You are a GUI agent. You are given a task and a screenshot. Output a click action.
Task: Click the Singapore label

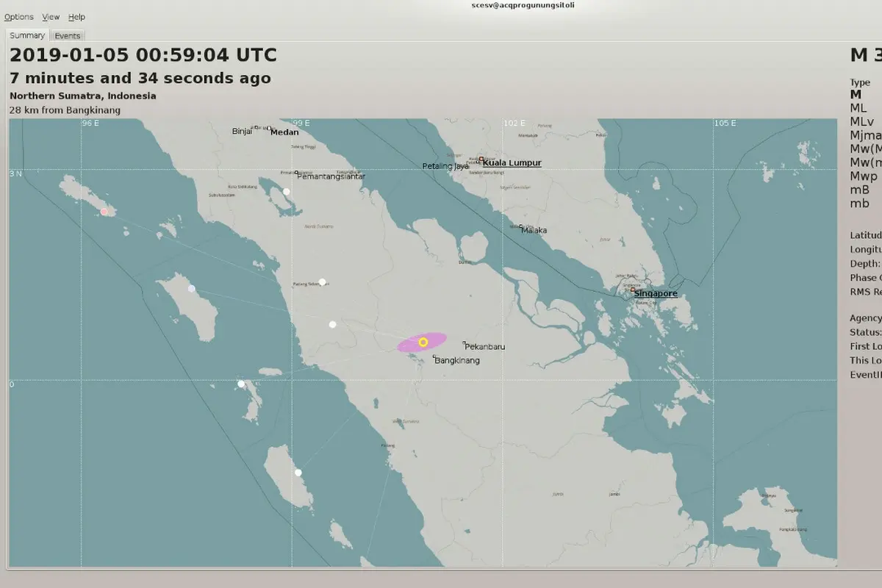[x=656, y=294]
